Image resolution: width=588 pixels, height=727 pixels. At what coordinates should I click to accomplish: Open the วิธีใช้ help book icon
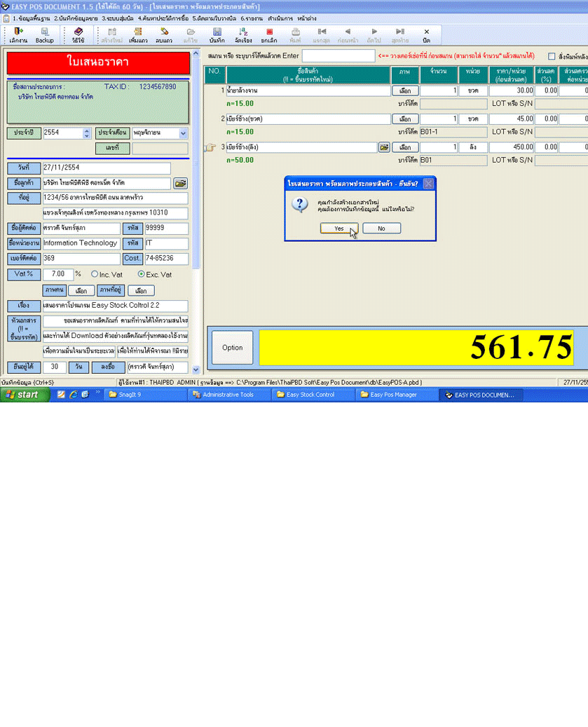78,35
